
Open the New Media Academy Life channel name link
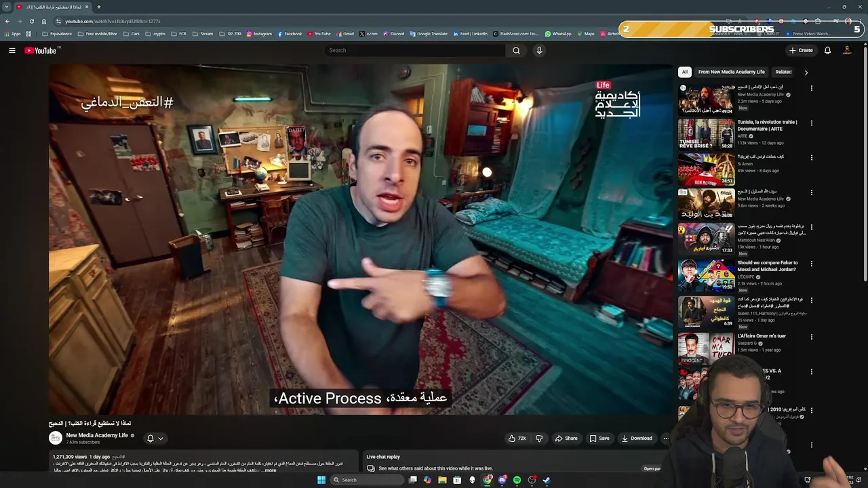[x=97, y=435]
